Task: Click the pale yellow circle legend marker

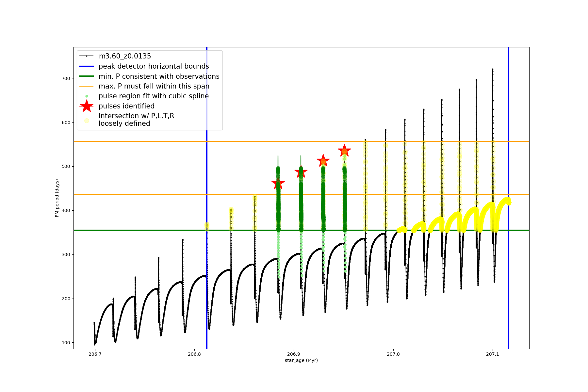Action: click(87, 121)
